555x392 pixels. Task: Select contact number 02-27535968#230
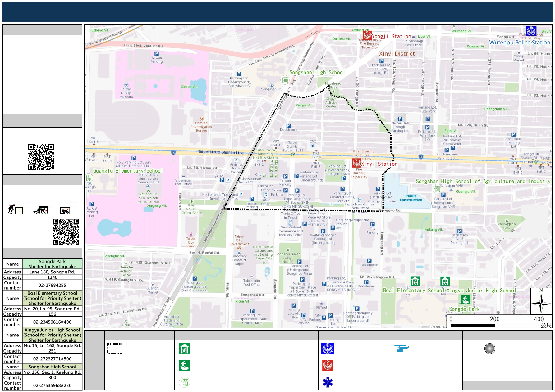(x=52, y=385)
